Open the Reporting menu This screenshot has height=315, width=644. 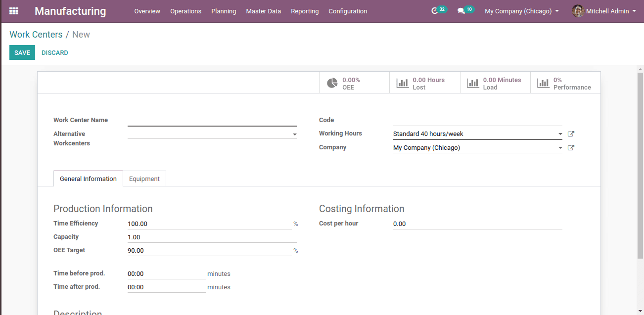click(305, 11)
